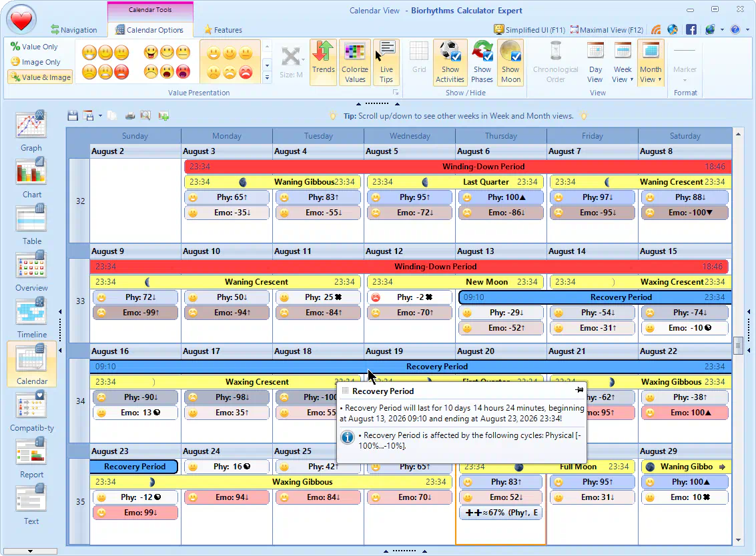Viewport: 756px width, 556px height.
Task: Click the blue Recovery Period bar in week 34
Action: [410, 367]
